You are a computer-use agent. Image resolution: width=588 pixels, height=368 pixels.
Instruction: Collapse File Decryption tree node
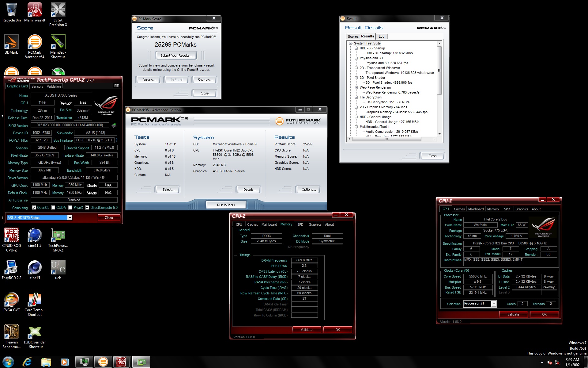[x=356, y=97]
